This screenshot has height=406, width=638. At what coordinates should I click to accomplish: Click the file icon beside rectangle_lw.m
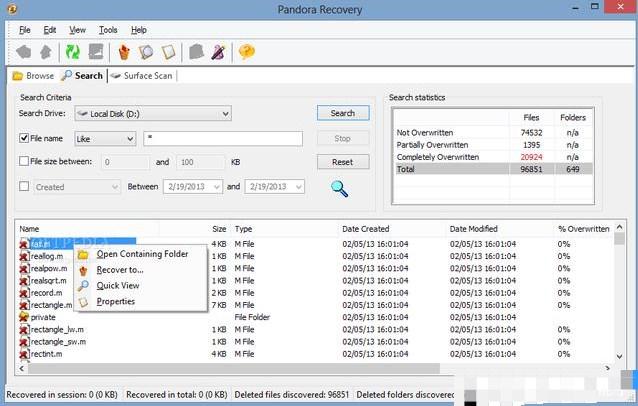pyautogui.click(x=24, y=330)
